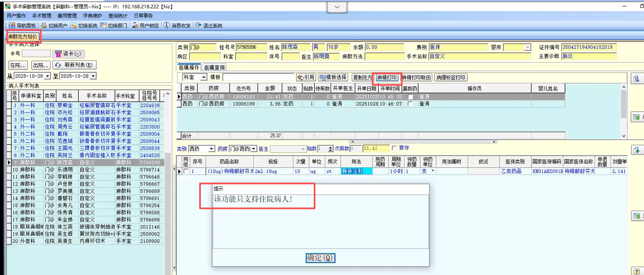Image resolution: width=644 pixels, height=275 pixels.
Task: Open the 日常事务 menu
Action: [x=143, y=16]
